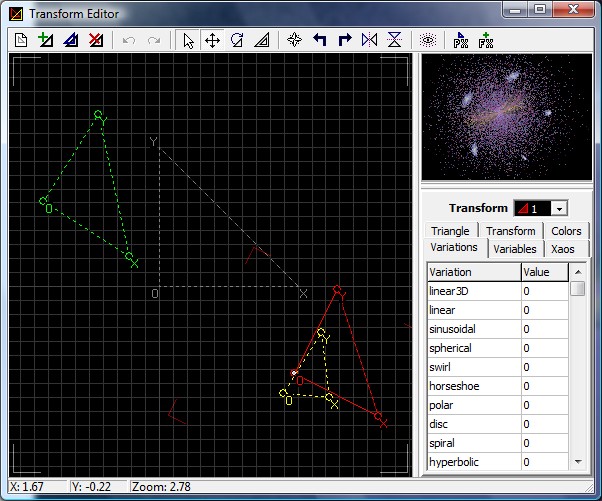Select the Scale triangle mode tool
602x501 pixels.
(x=261, y=41)
